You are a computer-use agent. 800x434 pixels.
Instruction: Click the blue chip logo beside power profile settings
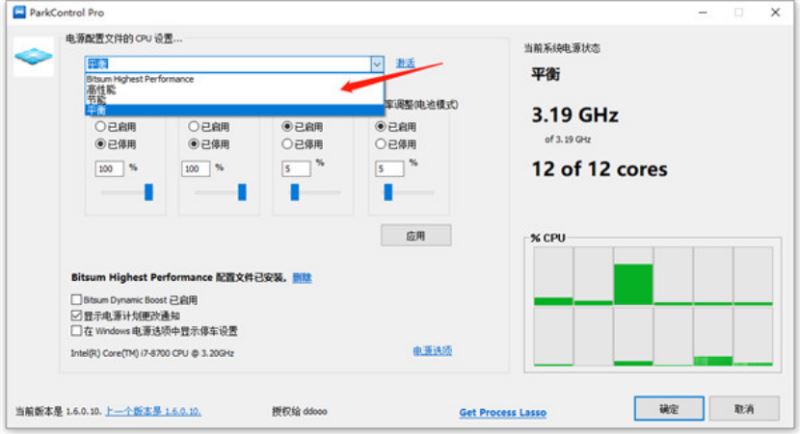coord(33,57)
